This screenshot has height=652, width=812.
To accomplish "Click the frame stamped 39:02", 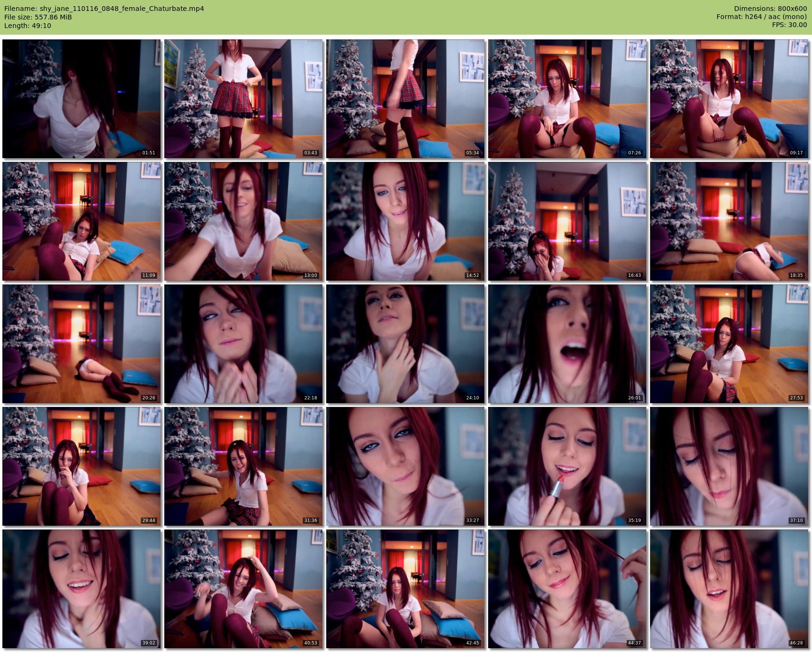I will coord(82,589).
